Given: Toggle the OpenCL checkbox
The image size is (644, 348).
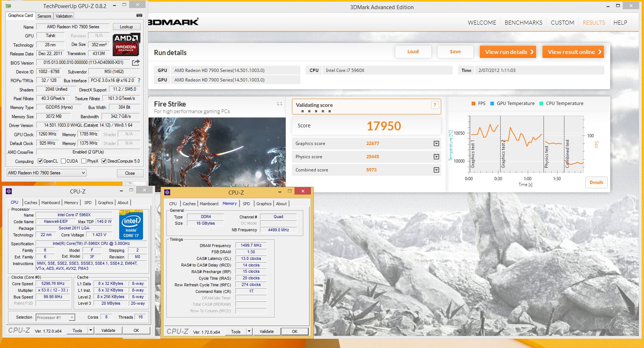Looking at the screenshot, I should coord(40,161).
